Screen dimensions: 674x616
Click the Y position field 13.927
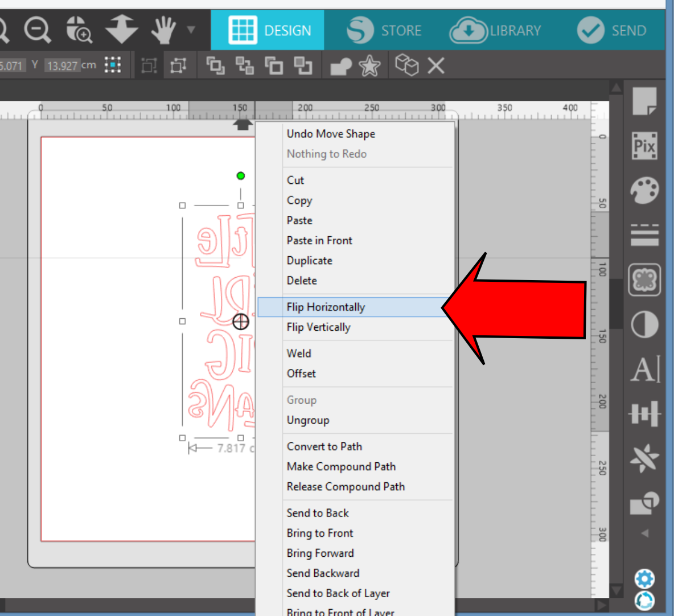[x=62, y=66]
